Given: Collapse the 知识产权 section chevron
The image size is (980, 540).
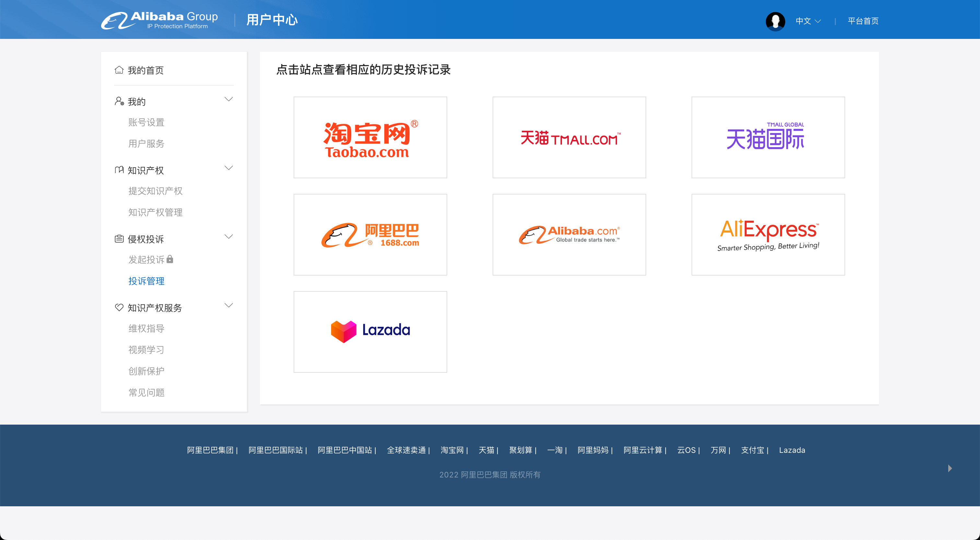Looking at the screenshot, I should (x=229, y=168).
